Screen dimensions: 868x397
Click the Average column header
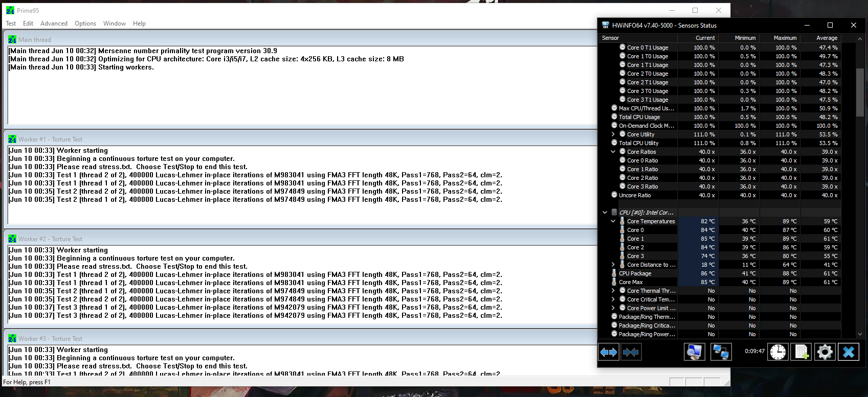821,38
